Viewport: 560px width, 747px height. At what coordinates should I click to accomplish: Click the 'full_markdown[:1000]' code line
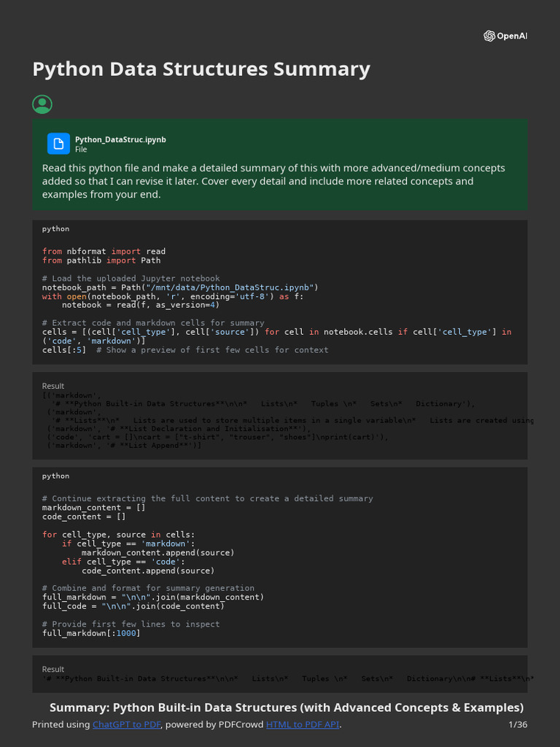coord(91,633)
